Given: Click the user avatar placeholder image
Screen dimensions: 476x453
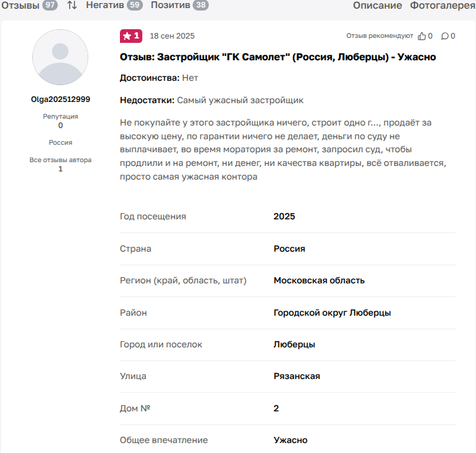Looking at the screenshot, I should (x=60, y=57).
